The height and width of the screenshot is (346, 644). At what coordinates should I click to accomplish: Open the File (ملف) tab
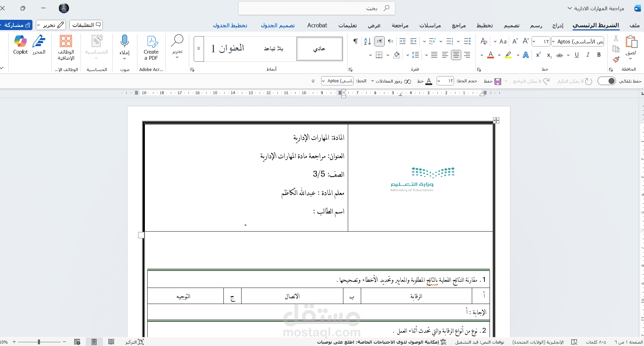634,25
